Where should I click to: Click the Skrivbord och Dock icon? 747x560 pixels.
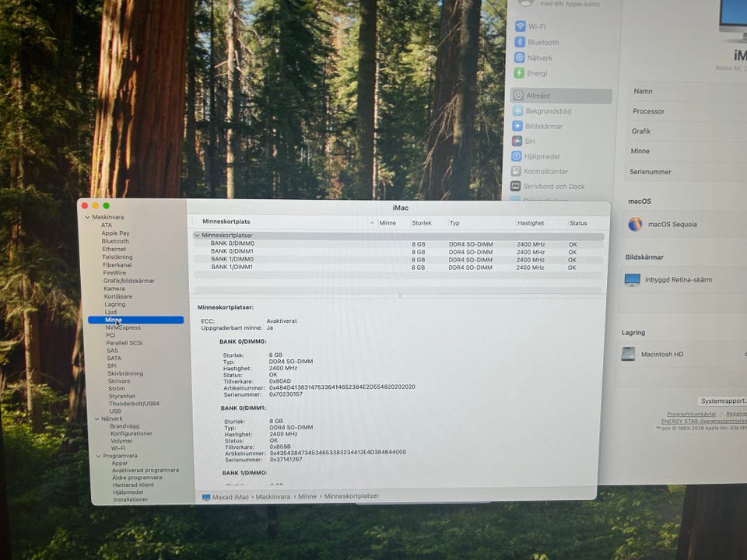(515, 186)
